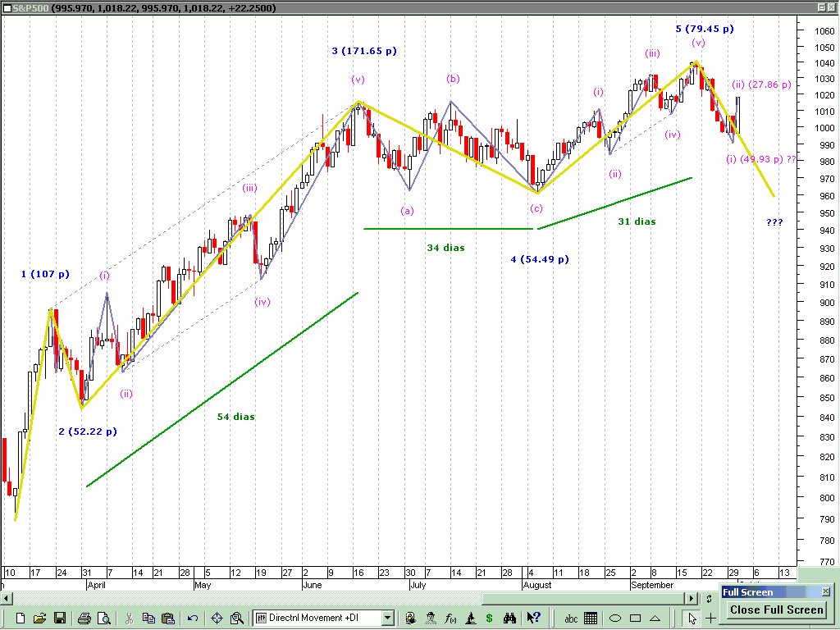The height and width of the screenshot is (630, 840).
Task: Select the Ellipse drawing tool
Action: coord(615,619)
